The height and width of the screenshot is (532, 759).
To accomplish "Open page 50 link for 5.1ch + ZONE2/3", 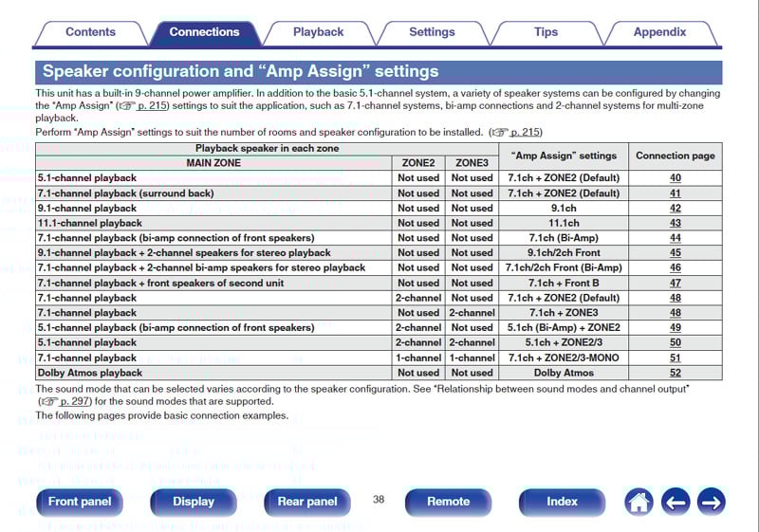I will click(x=675, y=342).
